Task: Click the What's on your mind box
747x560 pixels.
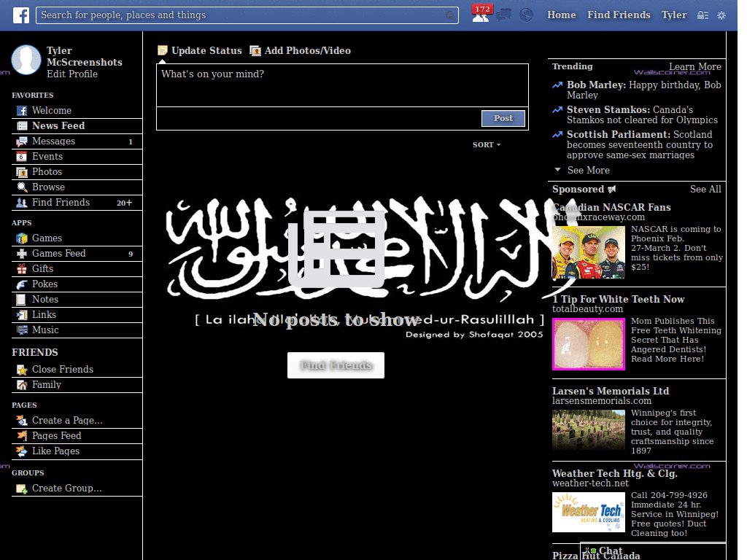Action: (x=343, y=85)
